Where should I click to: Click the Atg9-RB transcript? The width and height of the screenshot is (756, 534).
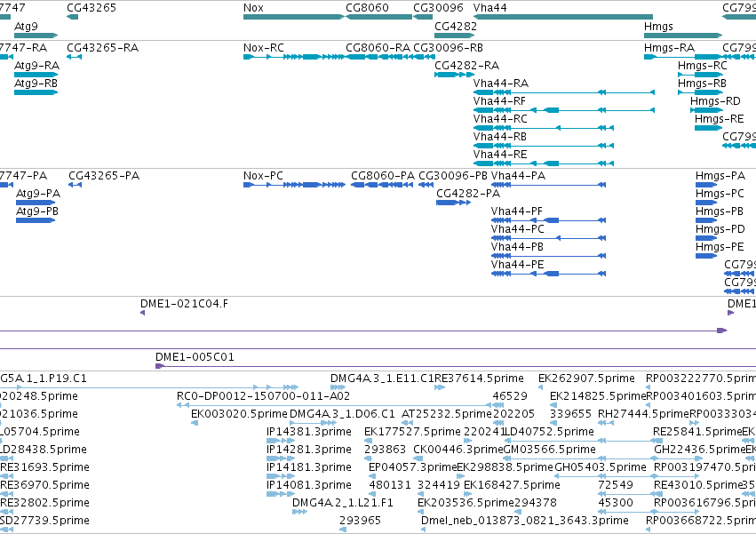tap(36, 92)
